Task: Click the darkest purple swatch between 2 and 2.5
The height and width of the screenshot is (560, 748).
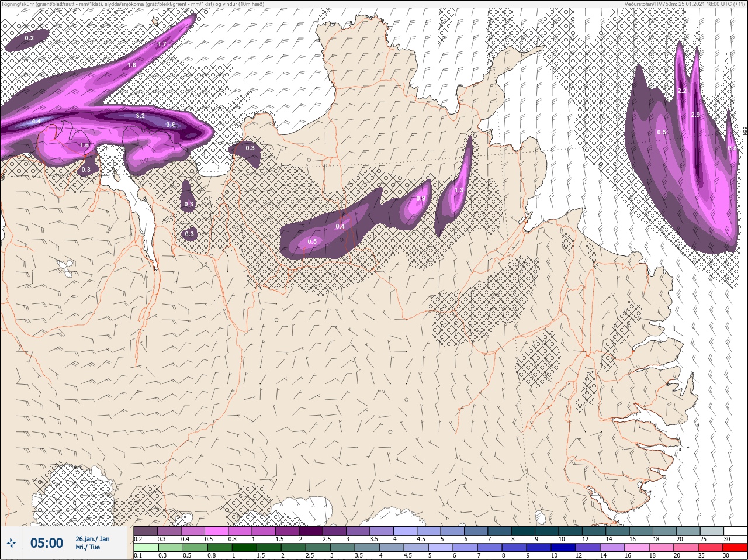Action: 311,531
